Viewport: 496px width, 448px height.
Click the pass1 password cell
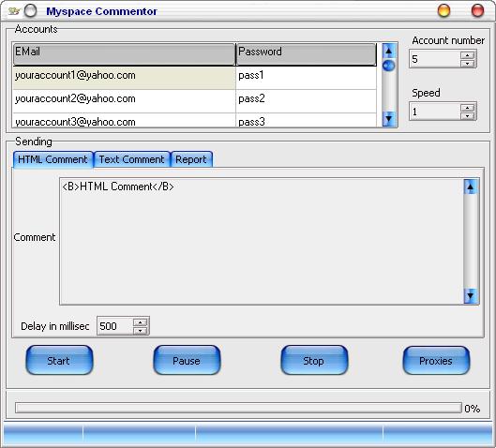pos(307,78)
